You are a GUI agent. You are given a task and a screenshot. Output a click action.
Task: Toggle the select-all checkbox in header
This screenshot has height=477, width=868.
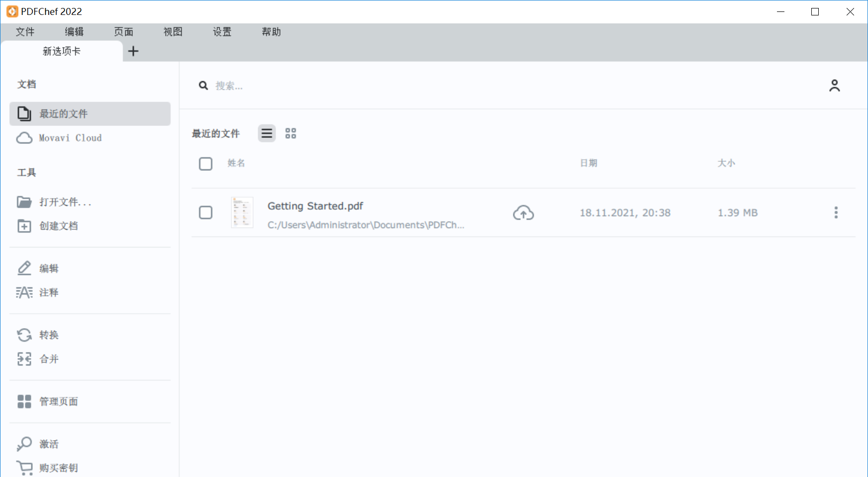tap(205, 164)
